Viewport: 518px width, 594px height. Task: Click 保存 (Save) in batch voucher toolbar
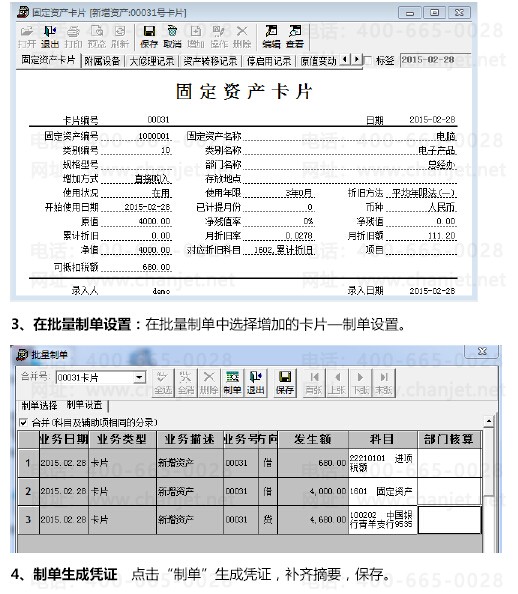285,383
